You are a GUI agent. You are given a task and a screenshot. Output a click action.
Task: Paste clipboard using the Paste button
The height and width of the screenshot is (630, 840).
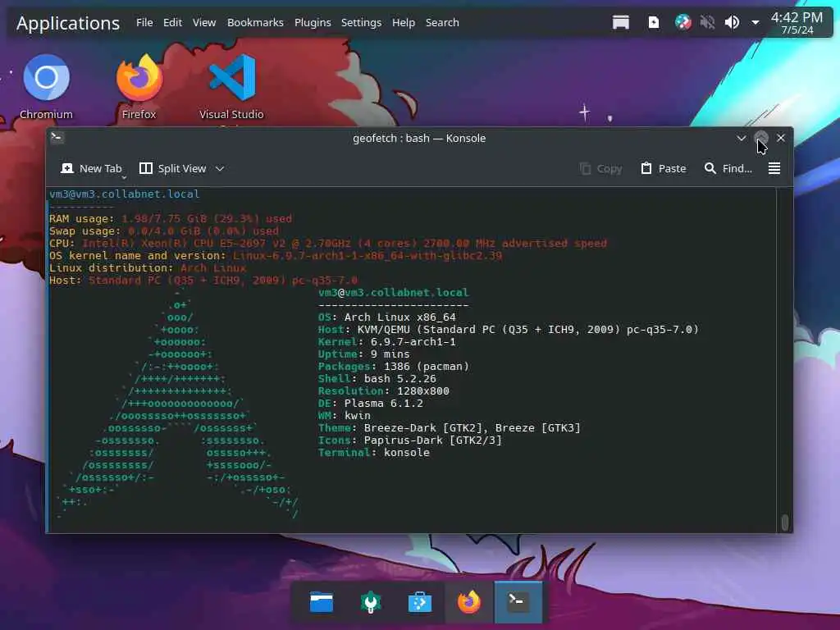click(663, 169)
